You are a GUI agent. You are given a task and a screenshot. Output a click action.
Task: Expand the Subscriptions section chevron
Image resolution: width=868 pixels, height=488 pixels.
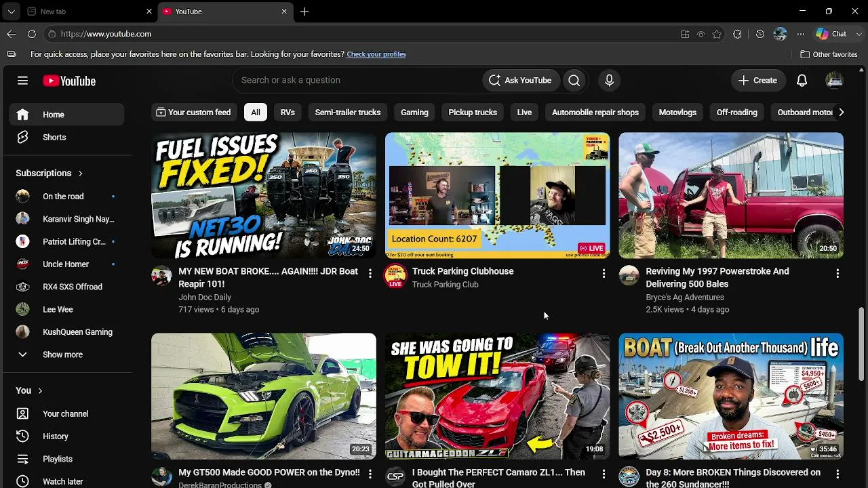pos(80,174)
